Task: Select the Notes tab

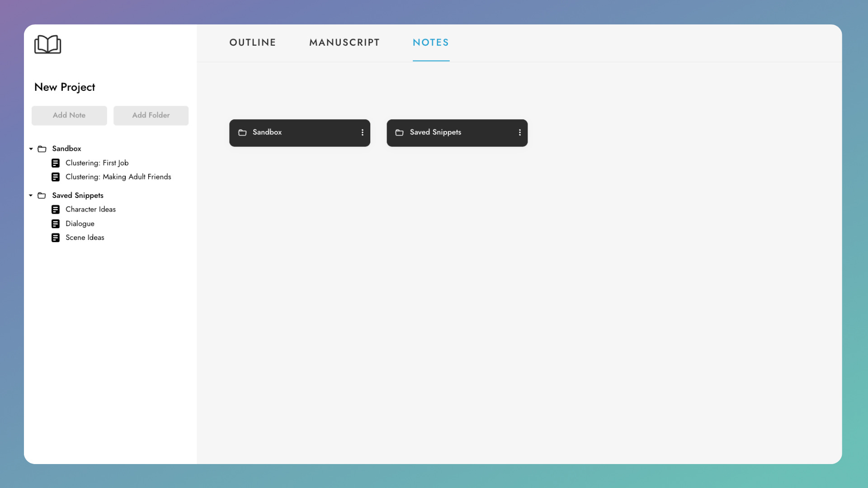Action: [430, 42]
